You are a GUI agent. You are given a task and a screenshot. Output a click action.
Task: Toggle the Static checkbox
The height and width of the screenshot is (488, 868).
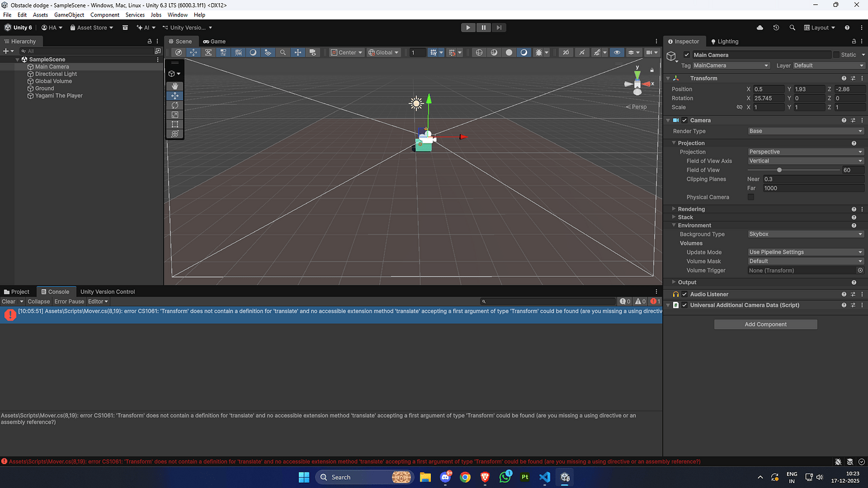pyautogui.click(x=836, y=55)
